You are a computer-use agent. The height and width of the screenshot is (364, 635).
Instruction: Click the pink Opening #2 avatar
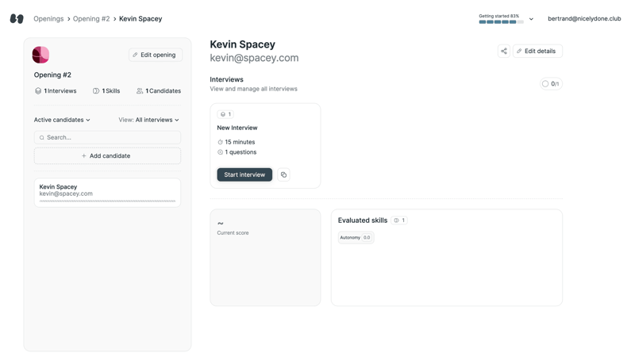pyautogui.click(x=40, y=55)
